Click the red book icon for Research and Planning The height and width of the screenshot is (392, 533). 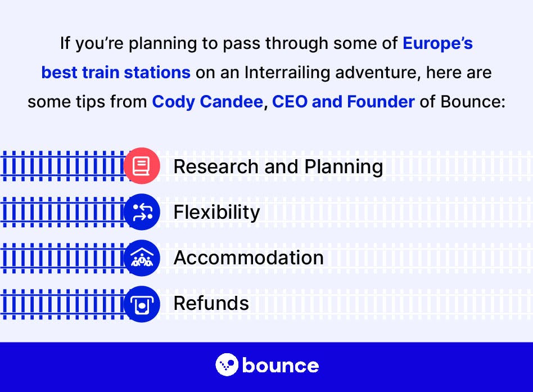pos(142,166)
